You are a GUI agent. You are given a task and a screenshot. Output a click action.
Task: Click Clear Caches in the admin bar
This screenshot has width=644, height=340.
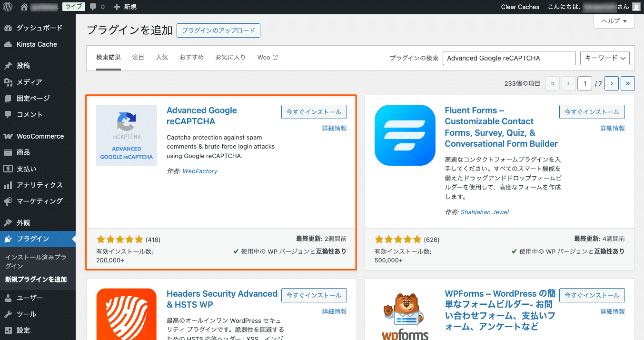520,7
